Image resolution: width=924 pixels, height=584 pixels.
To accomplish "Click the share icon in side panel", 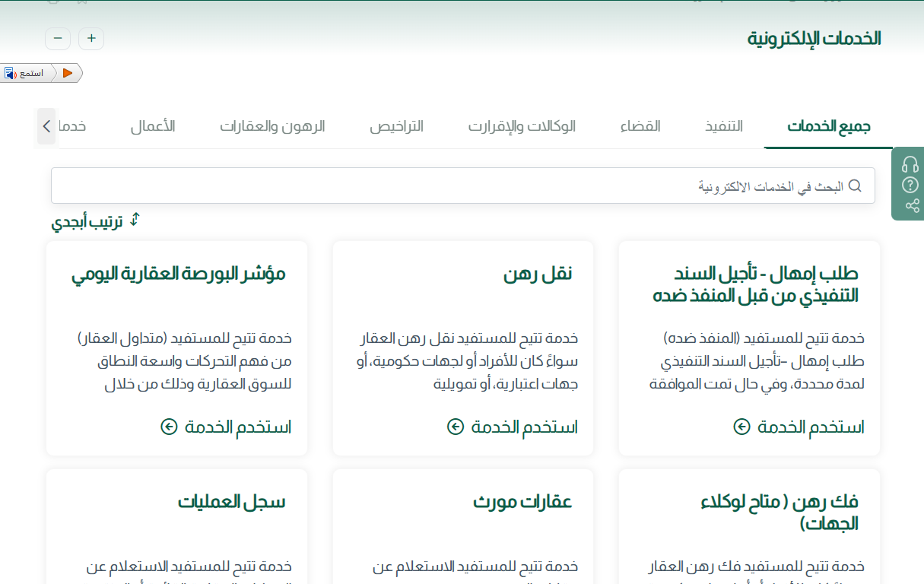I will (x=912, y=205).
